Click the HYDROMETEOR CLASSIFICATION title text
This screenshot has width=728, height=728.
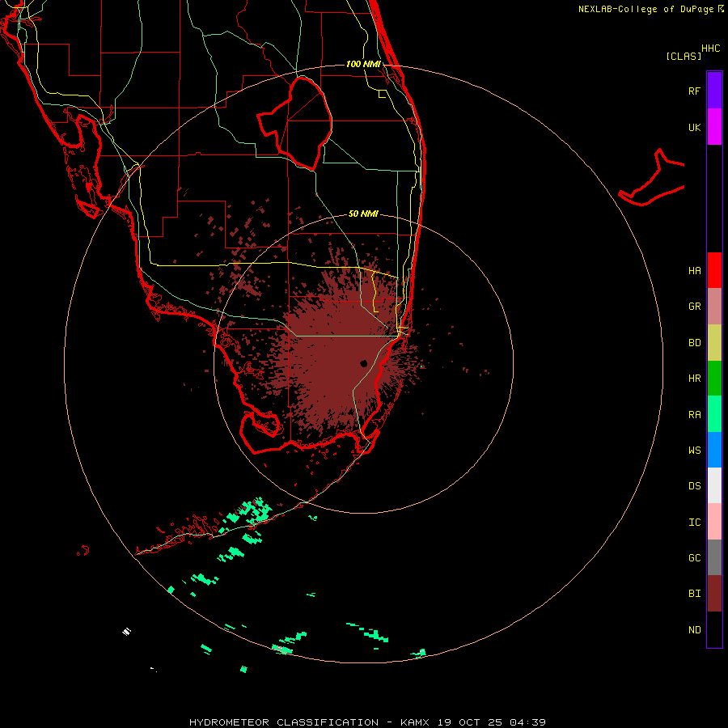pyautogui.click(x=284, y=722)
